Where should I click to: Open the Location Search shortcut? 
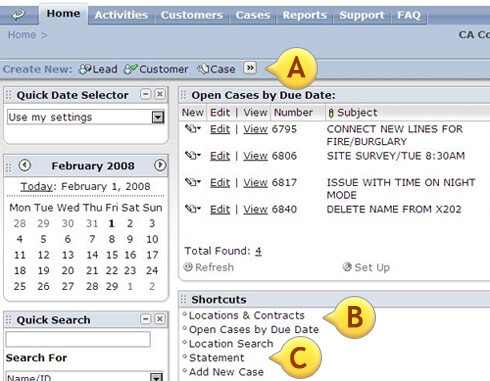[x=231, y=344]
